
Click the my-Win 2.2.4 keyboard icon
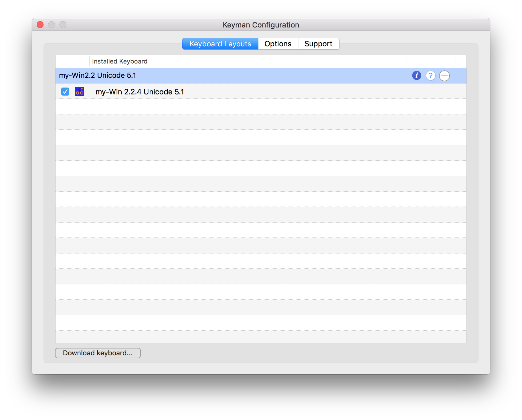80,92
